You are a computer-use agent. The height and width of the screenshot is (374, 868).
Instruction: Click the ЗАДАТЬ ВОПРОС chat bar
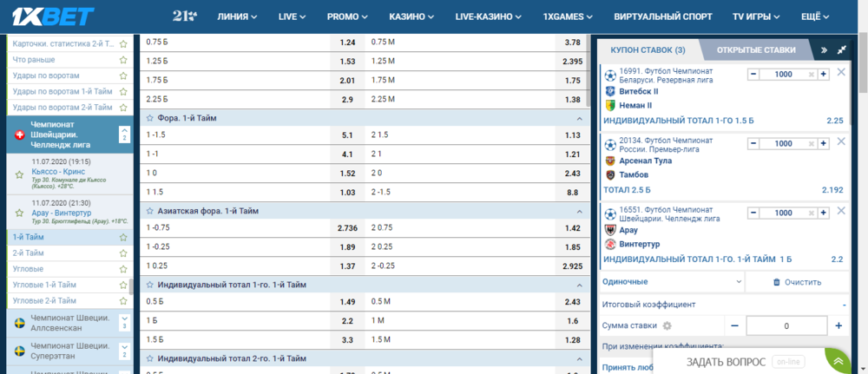739,362
